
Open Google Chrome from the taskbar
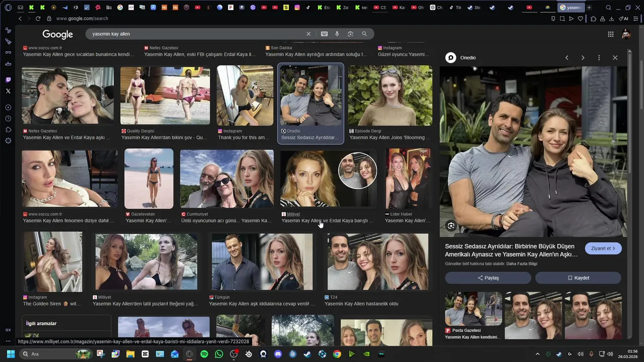[337, 354]
